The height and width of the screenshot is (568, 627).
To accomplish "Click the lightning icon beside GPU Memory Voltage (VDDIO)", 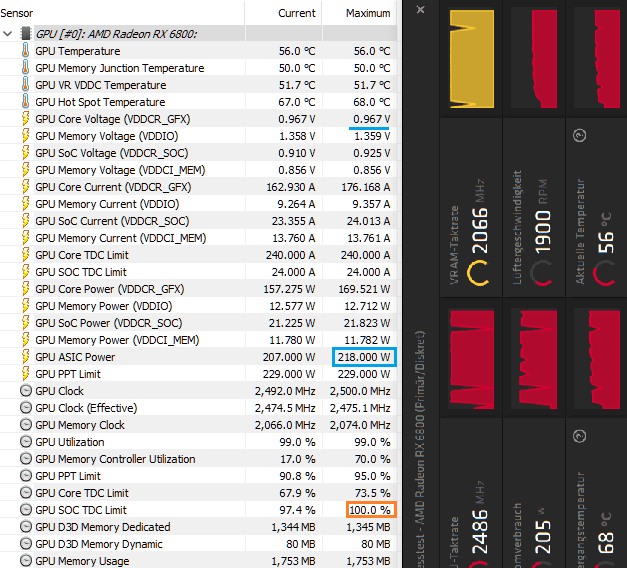I will 26,136.
